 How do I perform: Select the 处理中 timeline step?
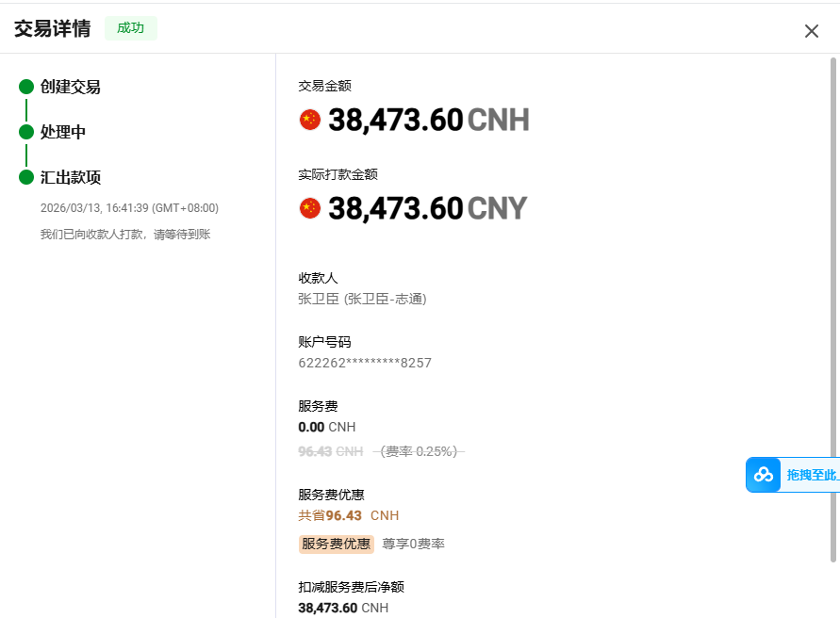pos(63,132)
